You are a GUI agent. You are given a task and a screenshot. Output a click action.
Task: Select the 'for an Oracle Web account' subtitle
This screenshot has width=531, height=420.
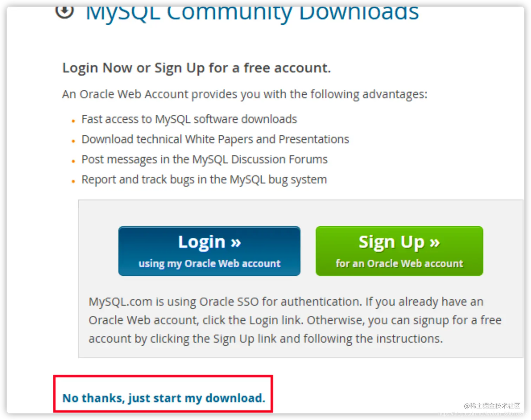coord(399,264)
